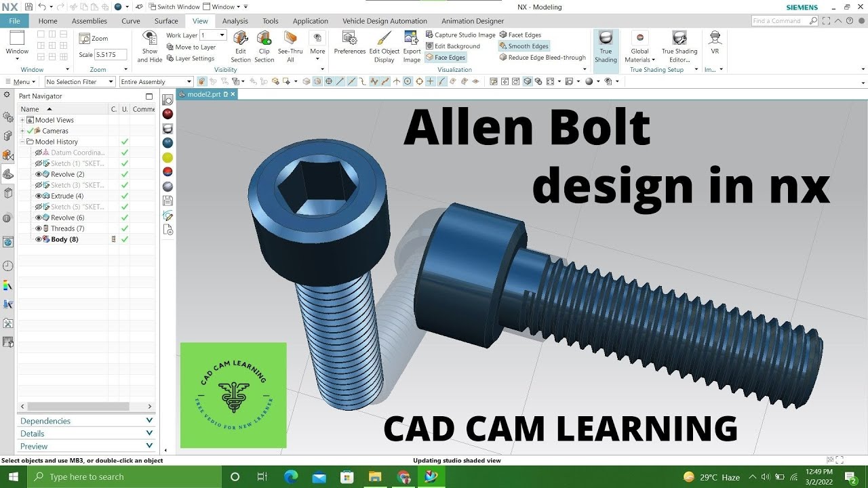Switch to the Home ribbon tab
The height and width of the screenshot is (488, 868).
47,21
